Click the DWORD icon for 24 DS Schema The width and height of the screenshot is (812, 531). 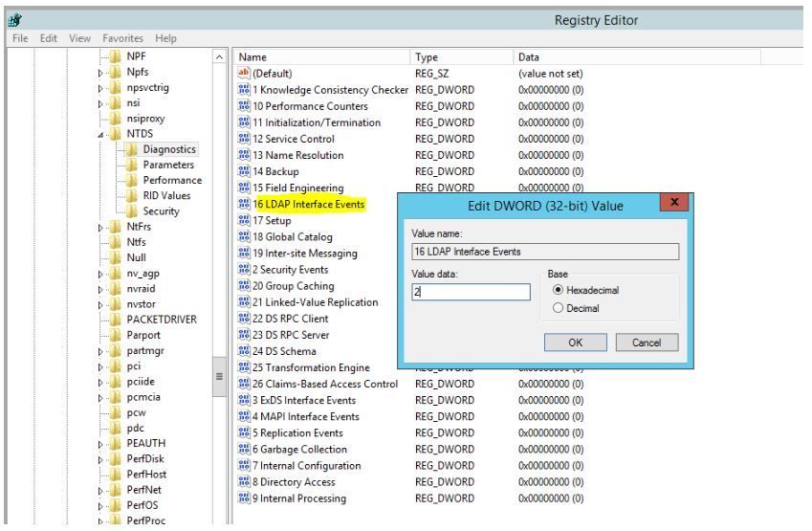(243, 351)
